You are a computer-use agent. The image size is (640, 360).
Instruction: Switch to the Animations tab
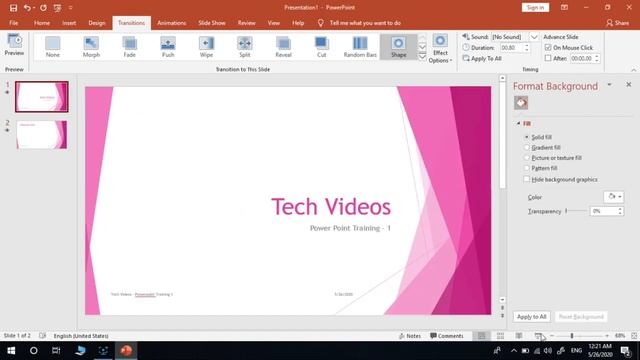pos(171,23)
